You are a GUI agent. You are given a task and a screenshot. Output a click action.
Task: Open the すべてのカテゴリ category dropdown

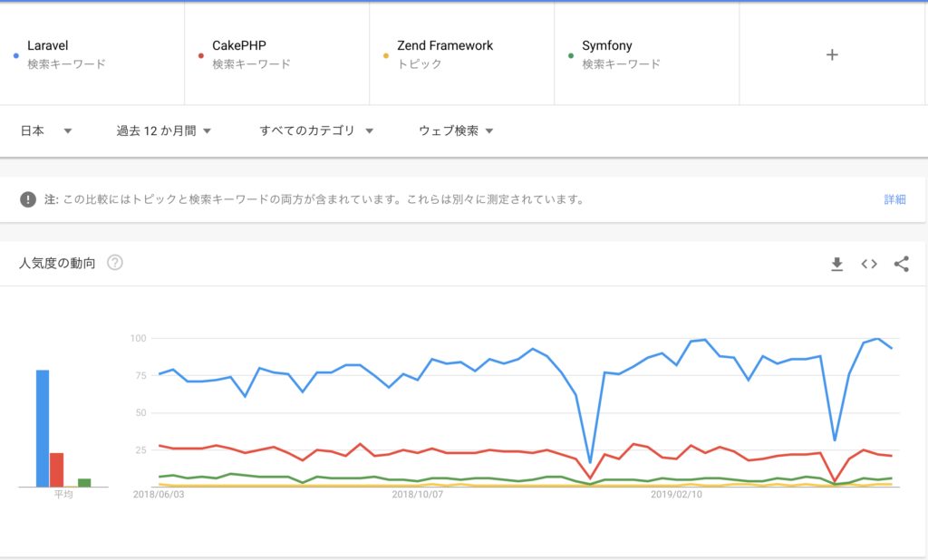316,130
